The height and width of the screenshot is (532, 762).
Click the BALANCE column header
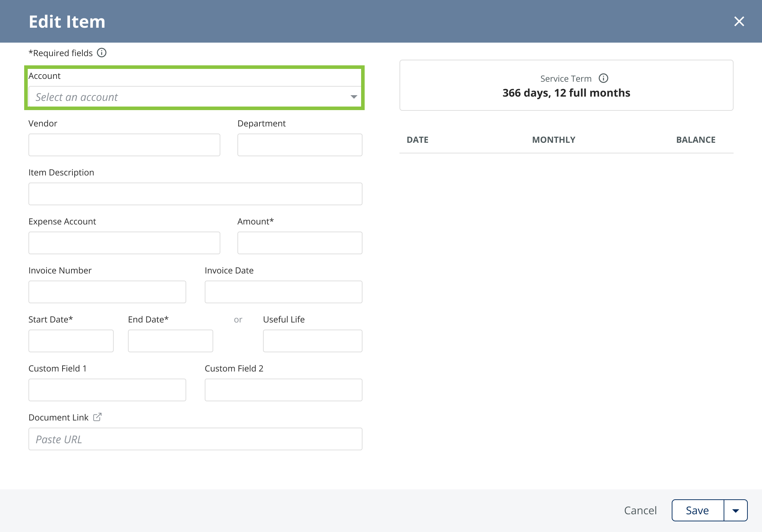(x=696, y=140)
